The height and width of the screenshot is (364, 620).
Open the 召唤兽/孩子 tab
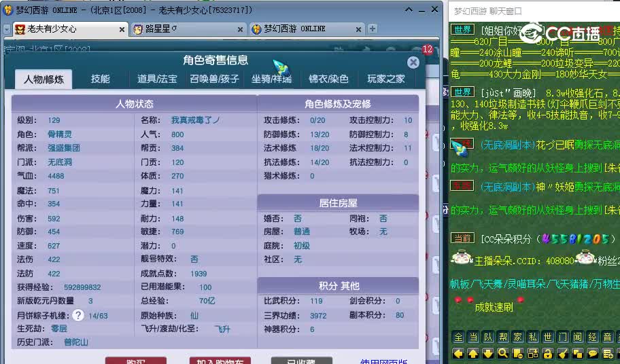click(x=214, y=79)
